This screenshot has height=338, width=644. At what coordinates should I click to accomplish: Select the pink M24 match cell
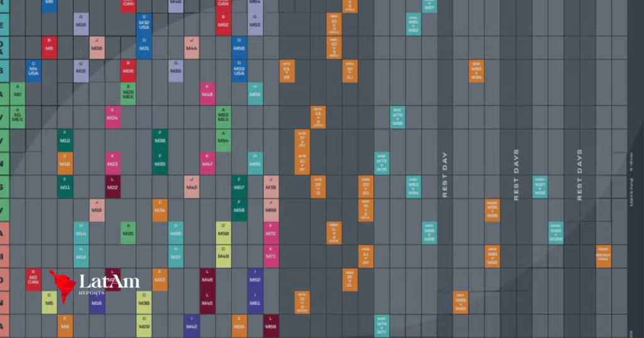113,117
